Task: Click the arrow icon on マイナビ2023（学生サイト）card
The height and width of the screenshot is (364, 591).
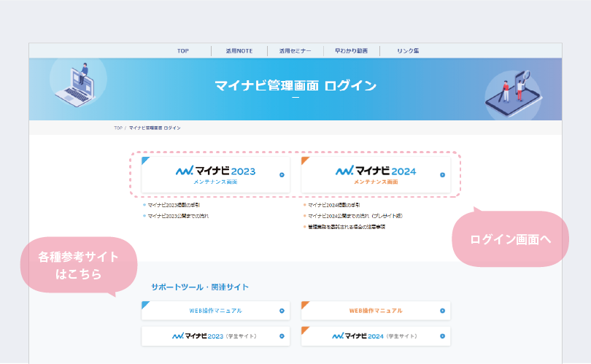Action: [282, 336]
